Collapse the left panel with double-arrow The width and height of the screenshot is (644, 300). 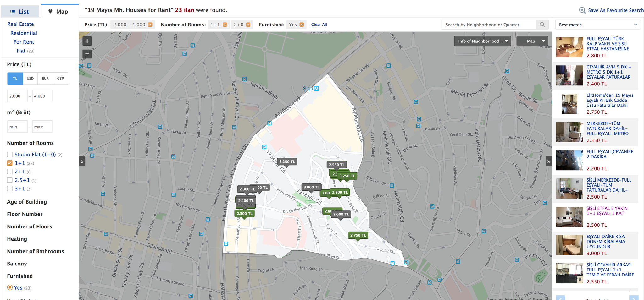(x=82, y=161)
